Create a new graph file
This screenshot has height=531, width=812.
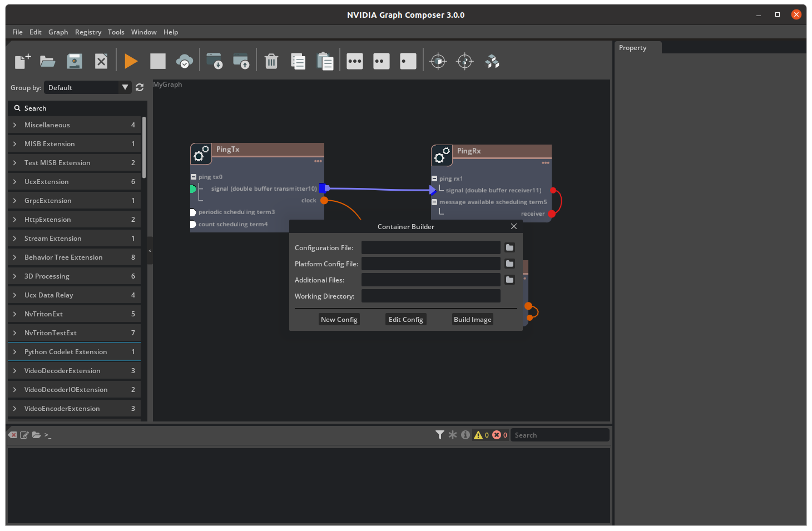tap(22, 61)
